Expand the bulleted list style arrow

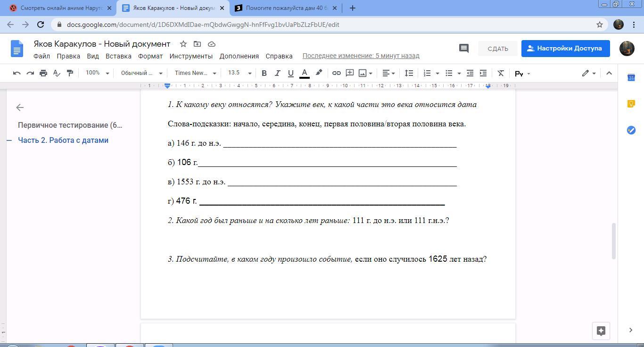coord(459,73)
